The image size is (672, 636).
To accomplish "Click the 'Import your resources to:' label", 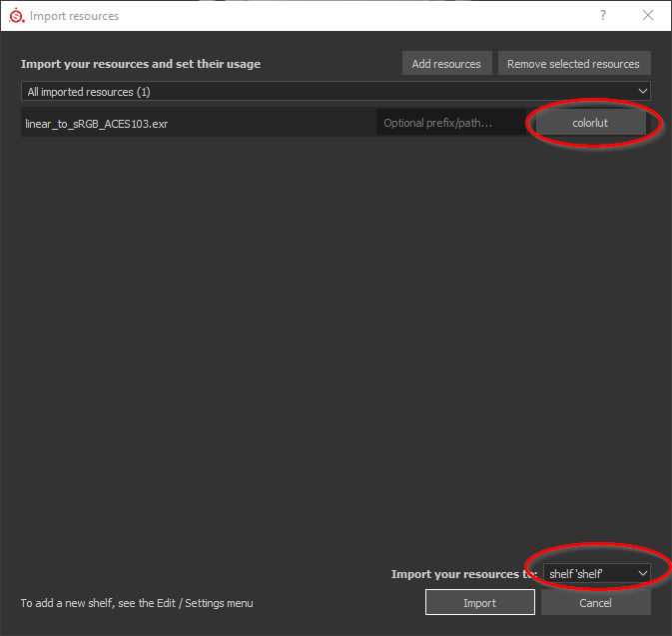I will click(x=463, y=574).
